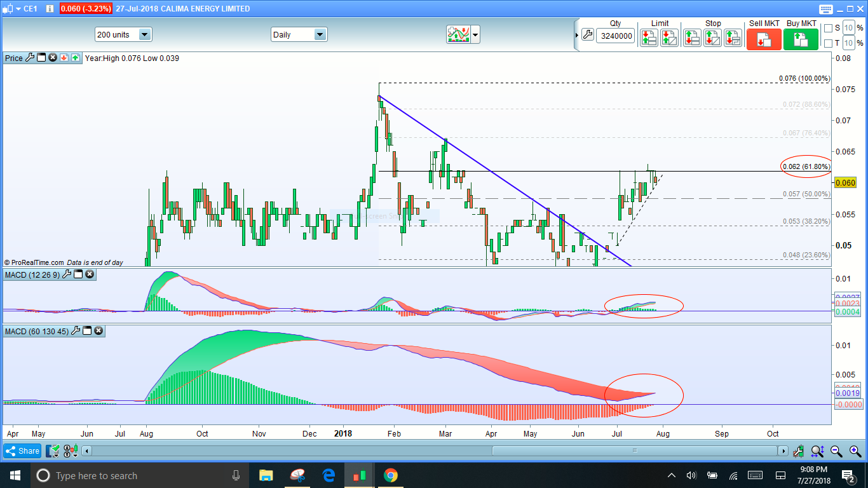Click the Year:High 0.076 Low 0.039 text
Image resolution: width=868 pixels, height=488 pixels.
tap(132, 58)
